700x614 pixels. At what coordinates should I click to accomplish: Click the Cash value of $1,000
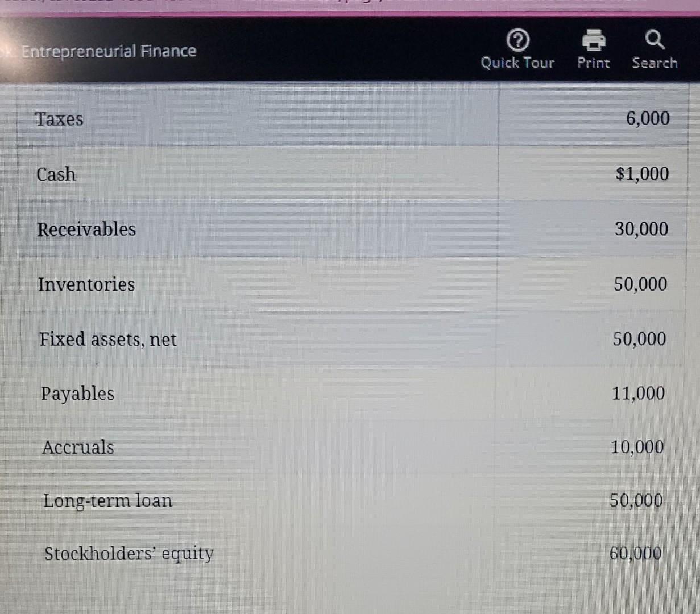(x=644, y=174)
